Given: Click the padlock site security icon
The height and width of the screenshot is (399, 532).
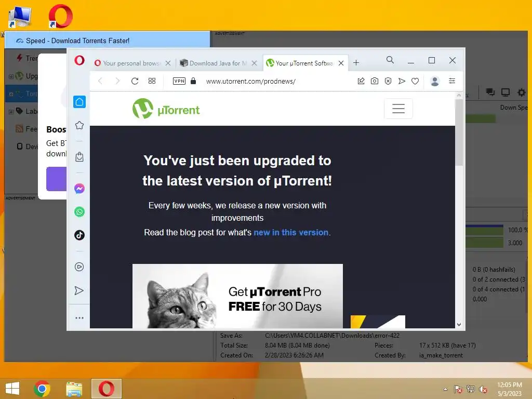Looking at the screenshot, I should 193,81.
